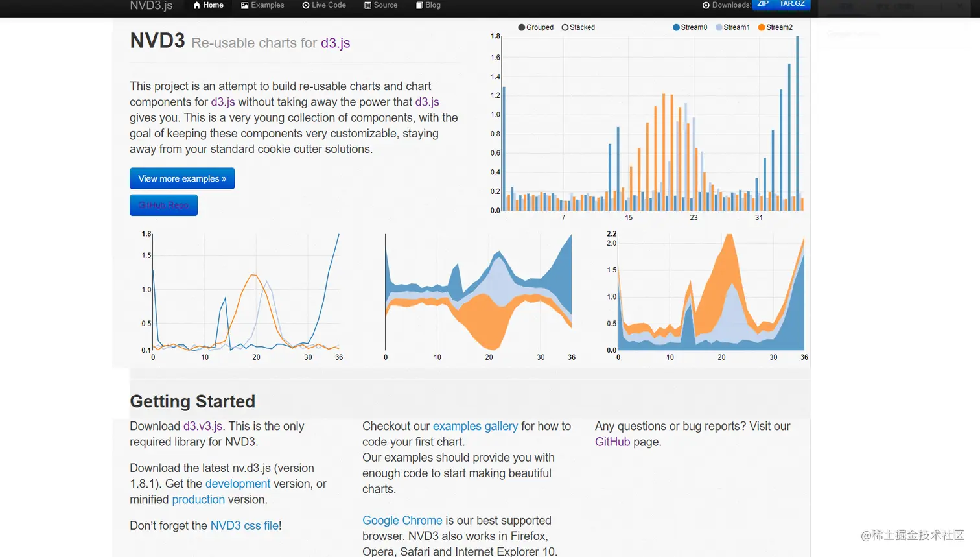Click the stream graph chart
Viewport: 980px width, 557px height.
478,296
